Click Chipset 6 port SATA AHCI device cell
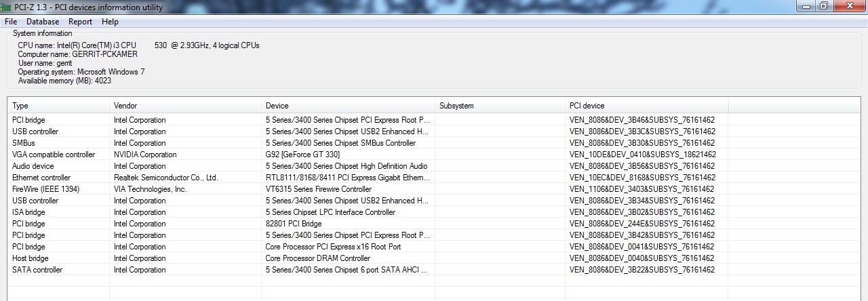This screenshot has height=301, width=868. coord(347,270)
